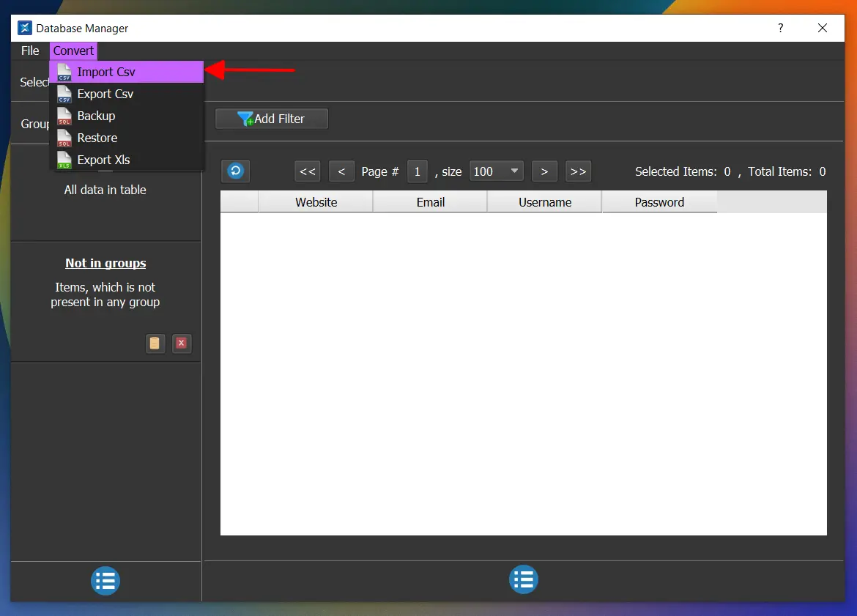This screenshot has width=857, height=616.
Task: Open the left panel blue list icon
Action: click(105, 581)
